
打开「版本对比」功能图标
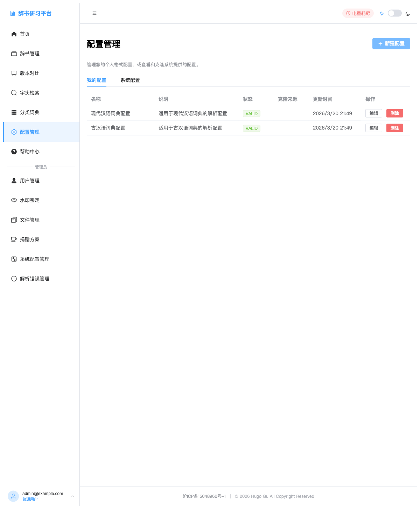(x=14, y=73)
